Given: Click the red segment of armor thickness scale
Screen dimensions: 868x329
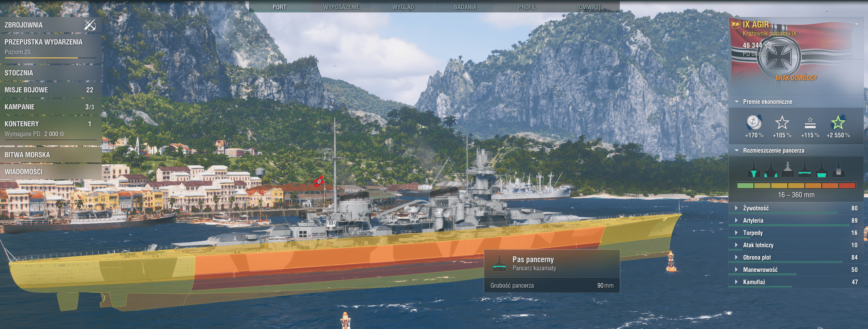Looking at the screenshot, I should (847, 186).
